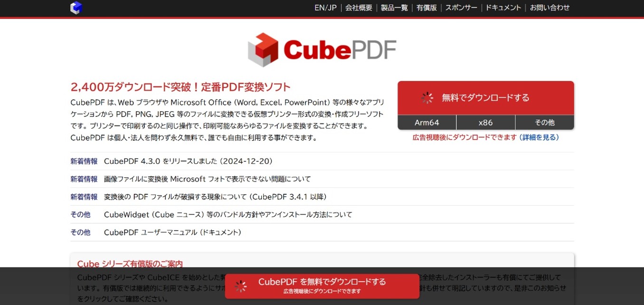
Task: Open the CubePDF 4.3.0 release announcement
Action: tap(188, 161)
